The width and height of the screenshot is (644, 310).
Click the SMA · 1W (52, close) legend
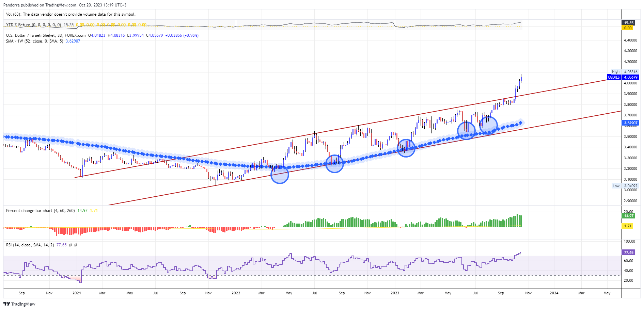coord(34,41)
